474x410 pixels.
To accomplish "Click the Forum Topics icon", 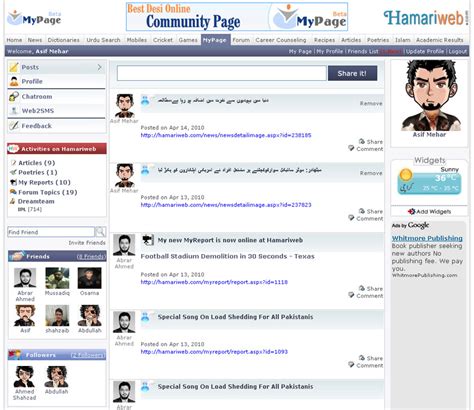I will click(x=13, y=192).
